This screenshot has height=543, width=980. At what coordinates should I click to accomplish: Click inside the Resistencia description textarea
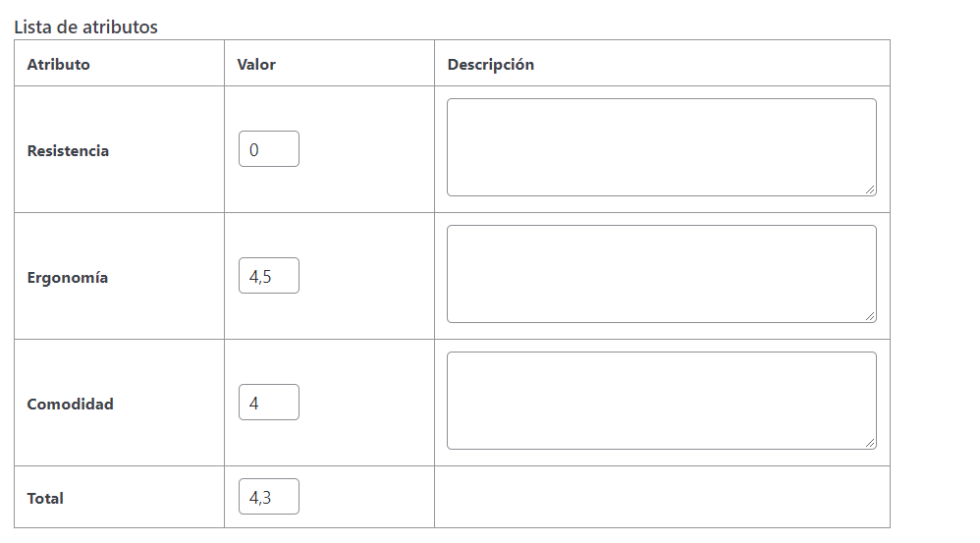[661, 147]
